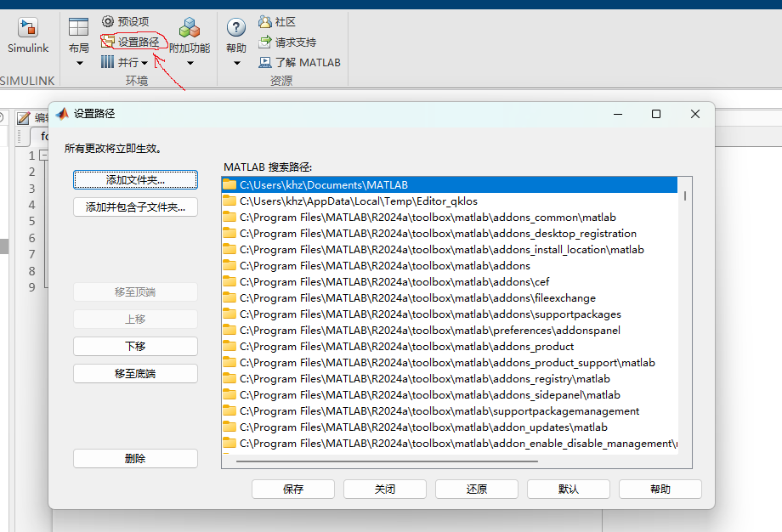782x532 pixels.
Task: Move selected path to bottom 移至底端
Action: (x=136, y=373)
